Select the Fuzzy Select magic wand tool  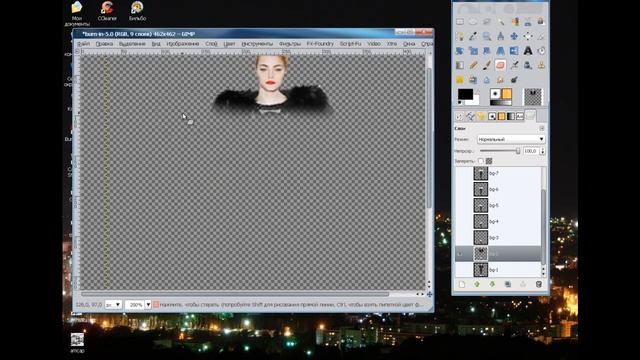pyautogui.click(x=500, y=22)
